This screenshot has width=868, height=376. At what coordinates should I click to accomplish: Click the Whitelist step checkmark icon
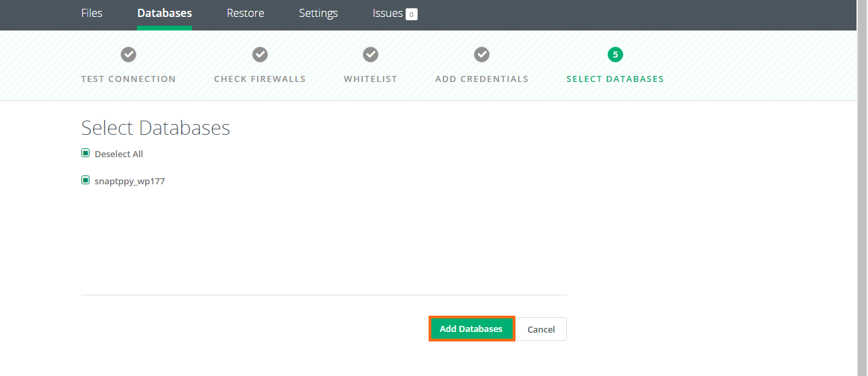pos(370,54)
